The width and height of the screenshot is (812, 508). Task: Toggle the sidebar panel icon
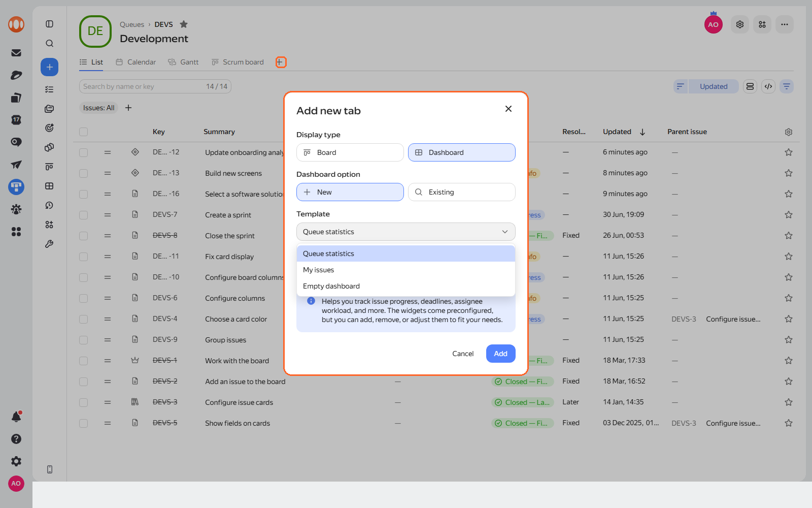tap(49, 24)
